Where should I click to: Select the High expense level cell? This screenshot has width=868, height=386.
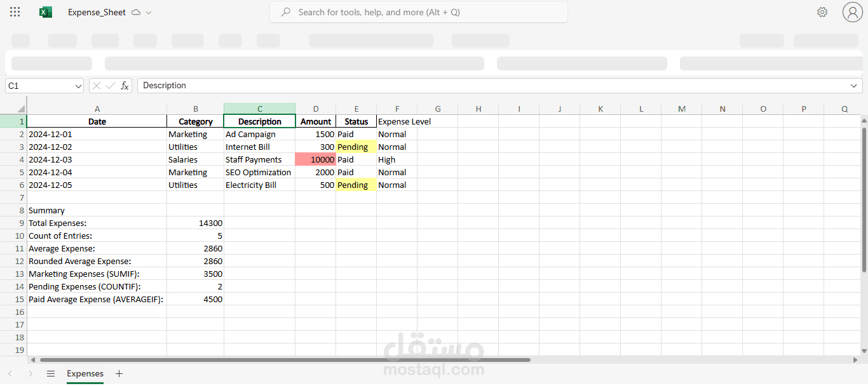pyautogui.click(x=397, y=159)
